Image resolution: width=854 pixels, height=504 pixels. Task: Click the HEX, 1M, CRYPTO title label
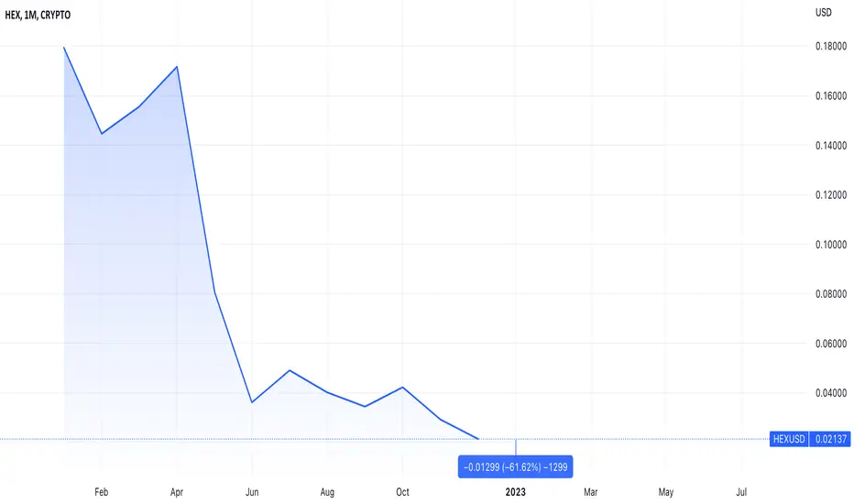tap(38, 15)
